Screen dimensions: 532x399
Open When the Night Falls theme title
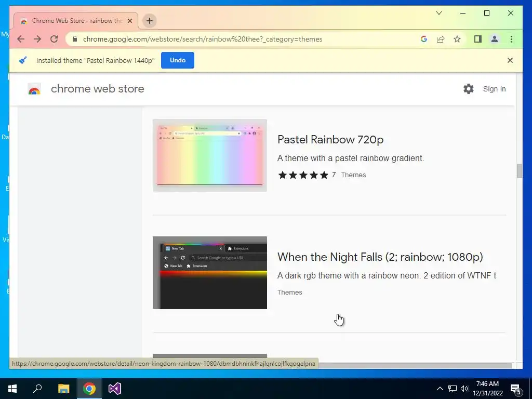point(380,257)
